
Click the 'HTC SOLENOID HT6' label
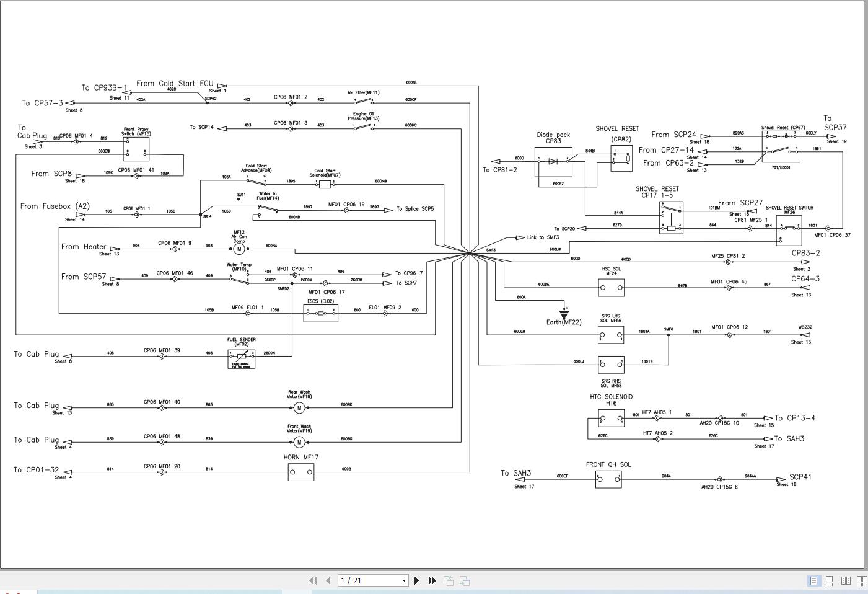pos(612,400)
